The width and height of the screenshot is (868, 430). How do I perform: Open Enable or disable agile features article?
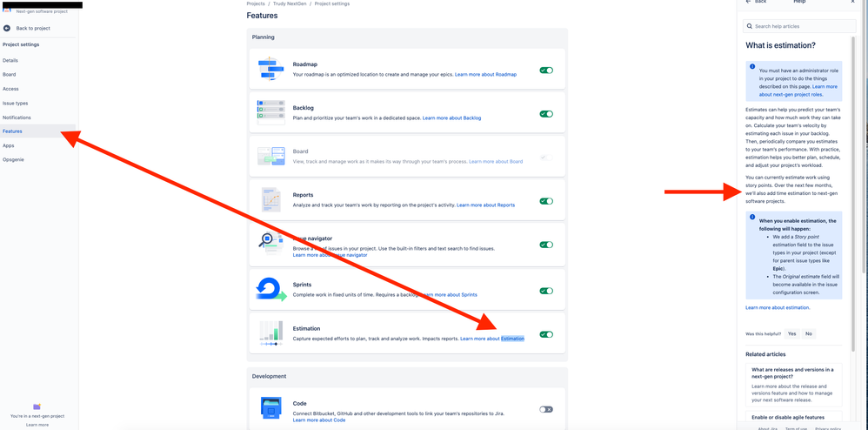[793, 416]
